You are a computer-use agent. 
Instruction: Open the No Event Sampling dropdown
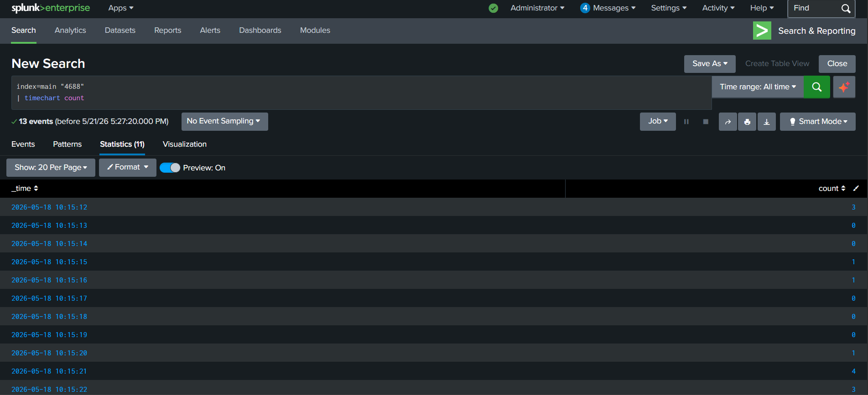click(x=224, y=121)
